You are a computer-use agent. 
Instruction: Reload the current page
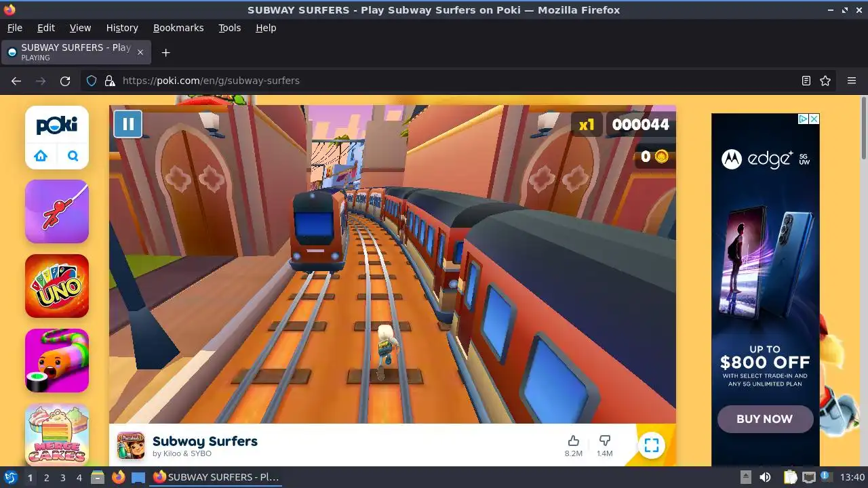point(65,81)
